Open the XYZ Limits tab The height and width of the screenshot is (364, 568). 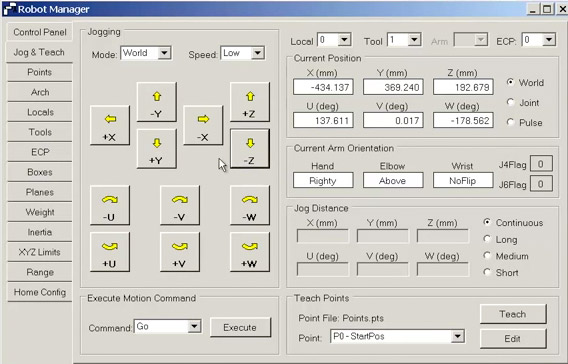tap(39, 252)
